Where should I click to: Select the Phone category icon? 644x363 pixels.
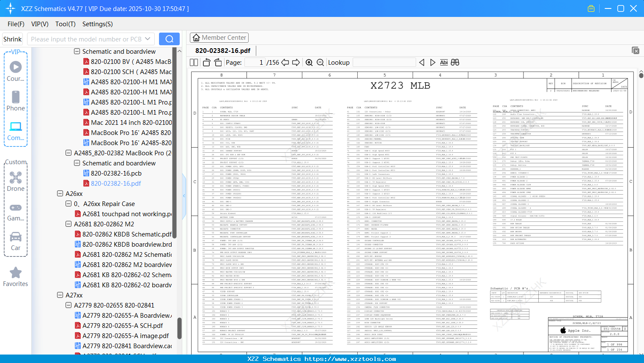pos(16,101)
